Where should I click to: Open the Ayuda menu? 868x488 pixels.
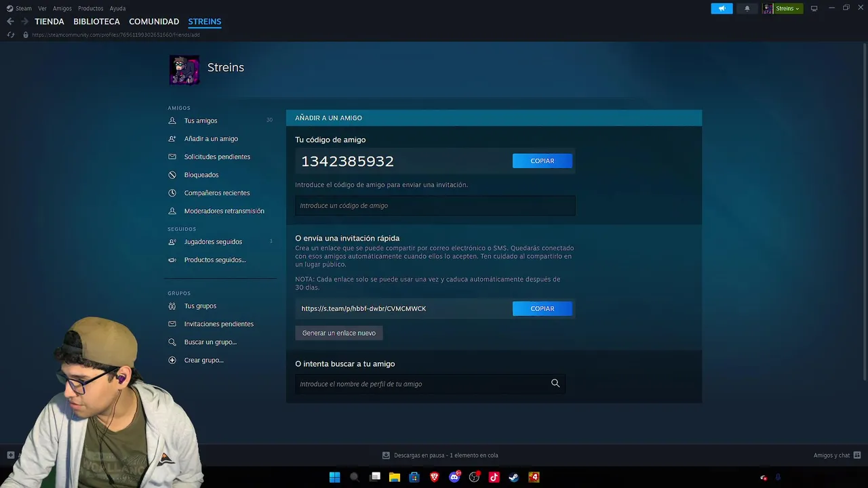(x=117, y=8)
